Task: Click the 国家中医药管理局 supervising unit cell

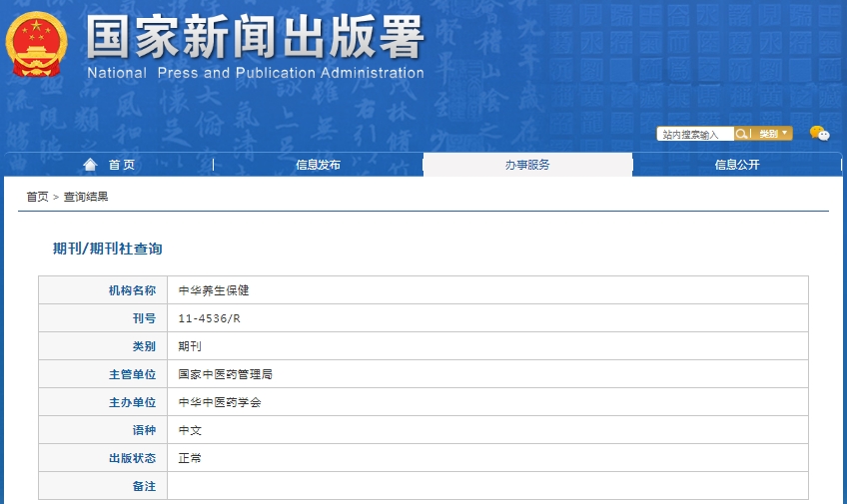Action: click(x=226, y=374)
